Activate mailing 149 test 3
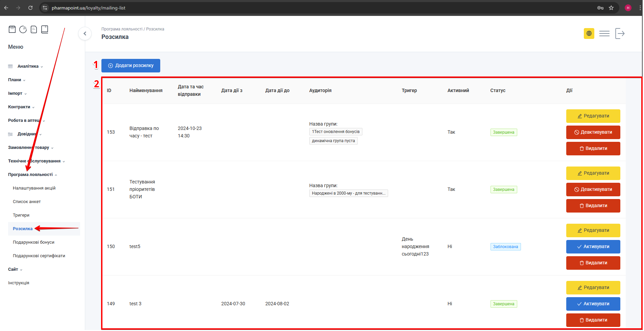 tap(593, 304)
